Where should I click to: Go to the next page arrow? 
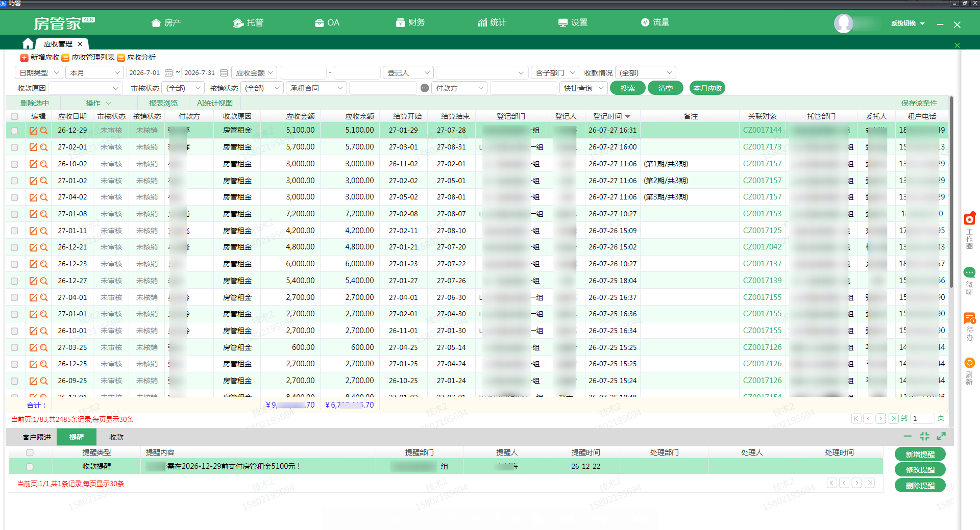tap(881, 419)
